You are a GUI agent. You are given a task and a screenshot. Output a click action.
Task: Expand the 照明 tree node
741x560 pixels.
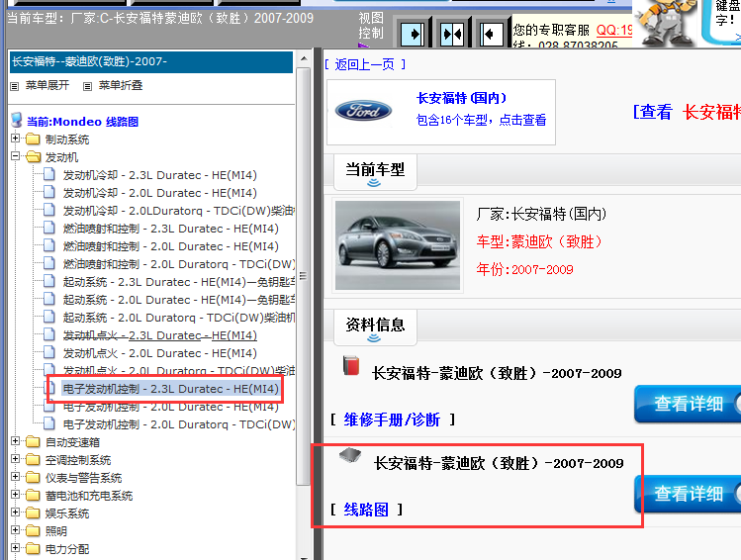coord(15,529)
